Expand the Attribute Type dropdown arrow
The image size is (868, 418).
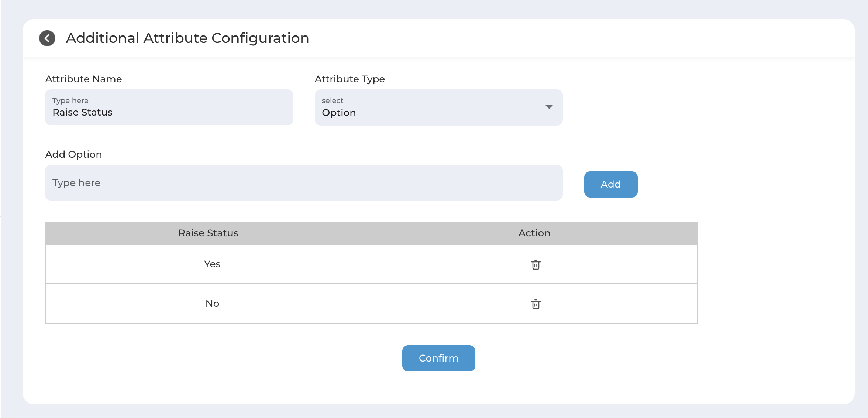(x=549, y=107)
